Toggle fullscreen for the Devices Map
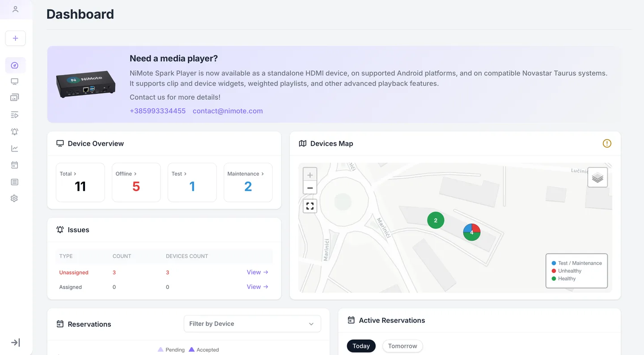The height and width of the screenshot is (355, 644). (310, 206)
